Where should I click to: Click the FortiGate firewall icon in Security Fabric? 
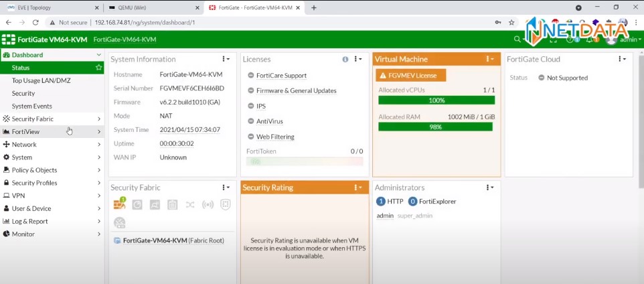coord(120,204)
